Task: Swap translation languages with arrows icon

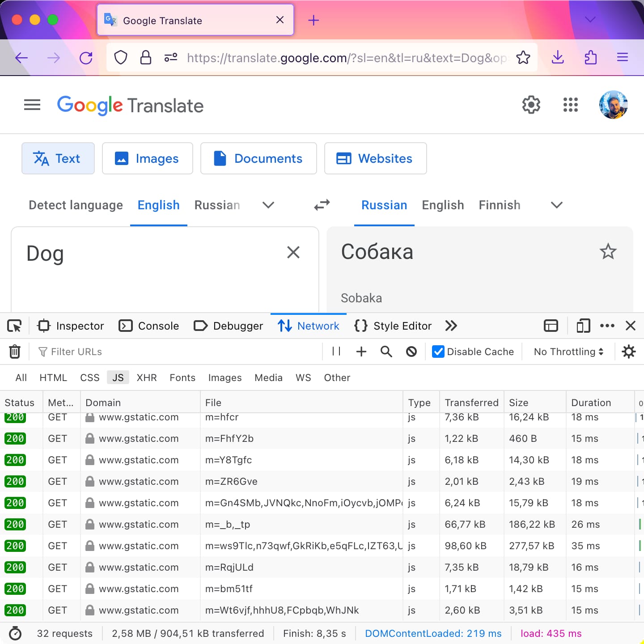Action: [322, 205]
